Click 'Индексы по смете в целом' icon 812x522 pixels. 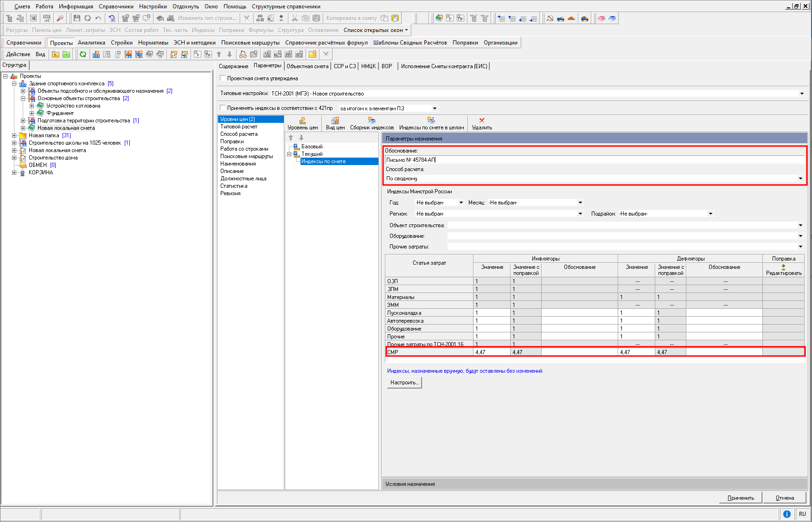click(431, 121)
